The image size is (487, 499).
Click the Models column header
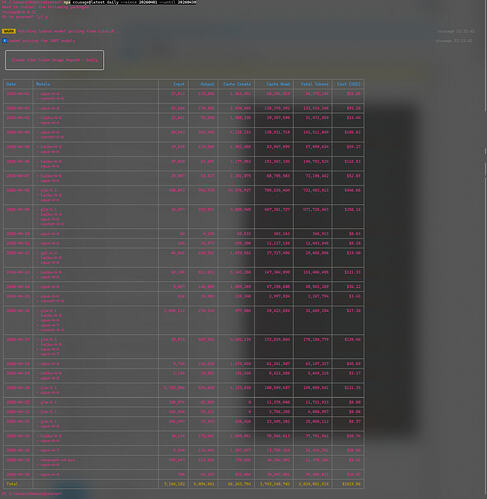click(43, 84)
